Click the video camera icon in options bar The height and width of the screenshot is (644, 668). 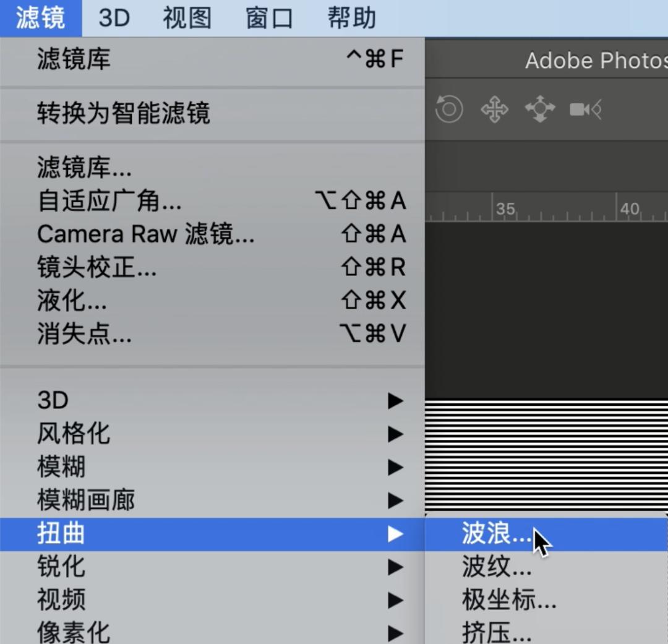(x=584, y=108)
